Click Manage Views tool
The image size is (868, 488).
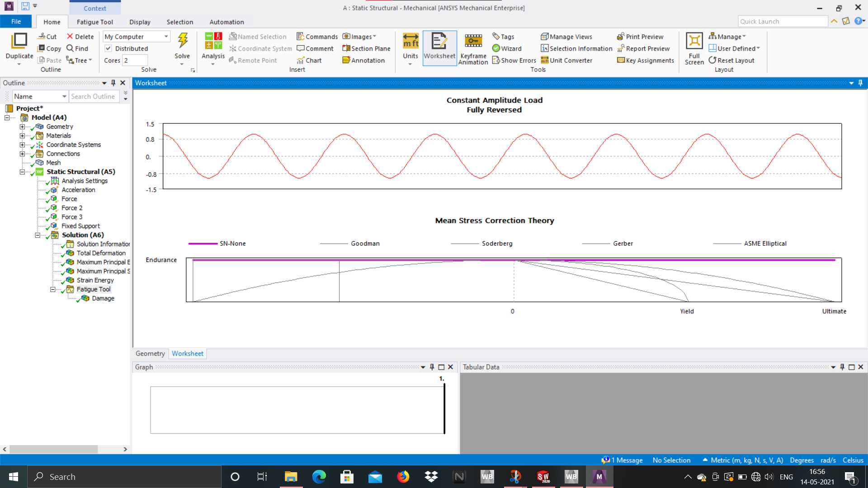point(566,37)
